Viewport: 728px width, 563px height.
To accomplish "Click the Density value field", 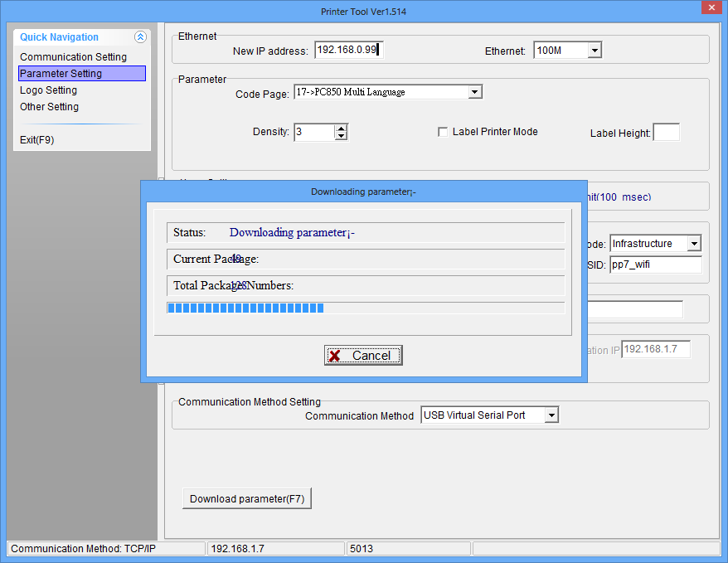I will (314, 132).
